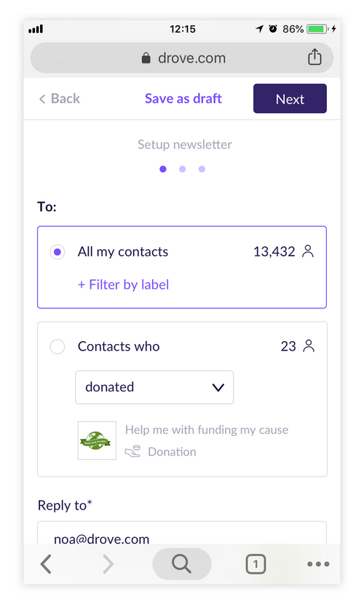Click the Next button
Image resolution: width=364 pixels, height=605 pixels.
tap(290, 98)
